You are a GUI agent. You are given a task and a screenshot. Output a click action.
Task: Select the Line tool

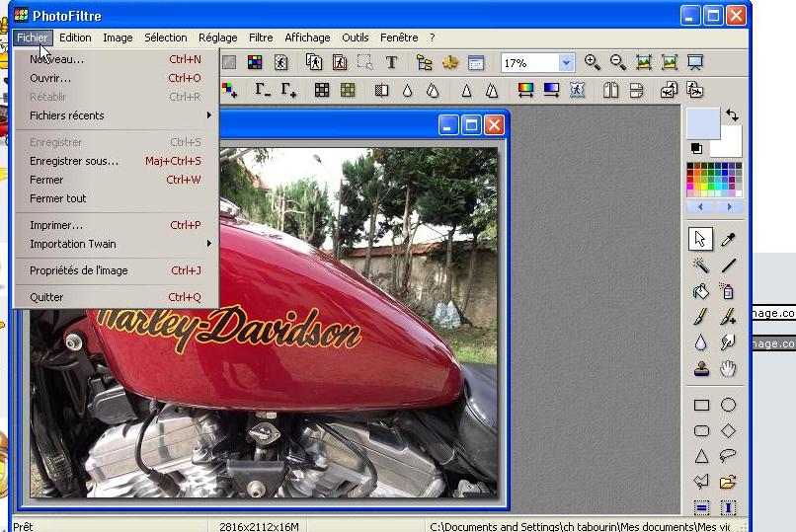(728, 265)
